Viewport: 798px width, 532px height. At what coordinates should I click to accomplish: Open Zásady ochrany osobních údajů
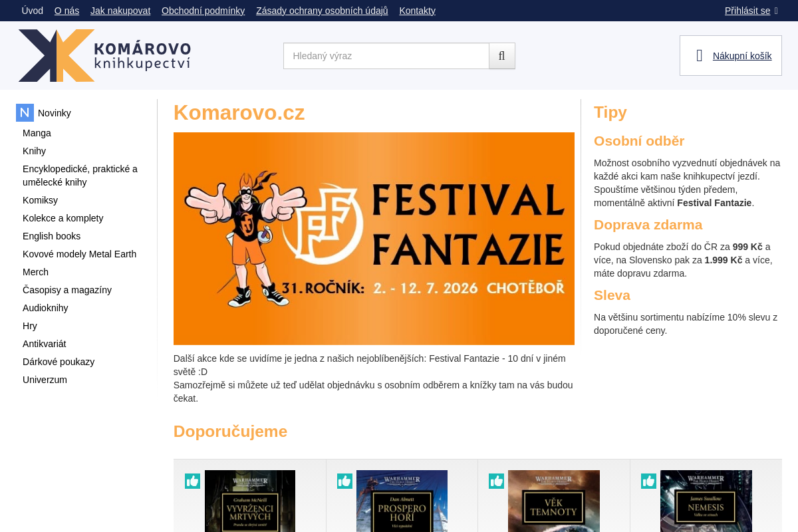click(322, 11)
